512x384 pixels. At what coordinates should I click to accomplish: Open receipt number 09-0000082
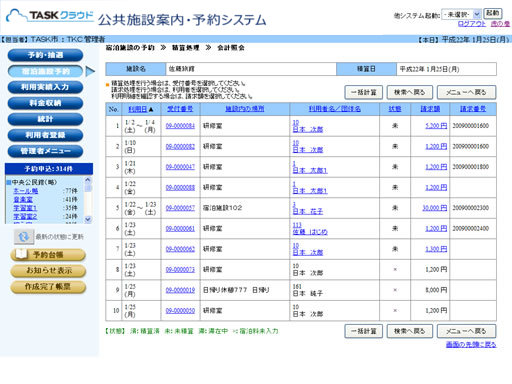(180, 147)
